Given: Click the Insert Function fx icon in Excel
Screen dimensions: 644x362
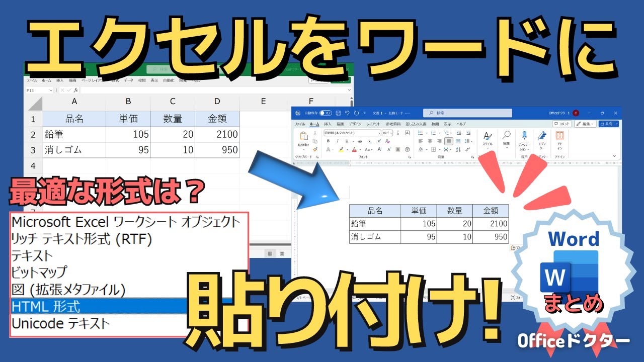Looking at the screenshot, I should pos(75,90).
